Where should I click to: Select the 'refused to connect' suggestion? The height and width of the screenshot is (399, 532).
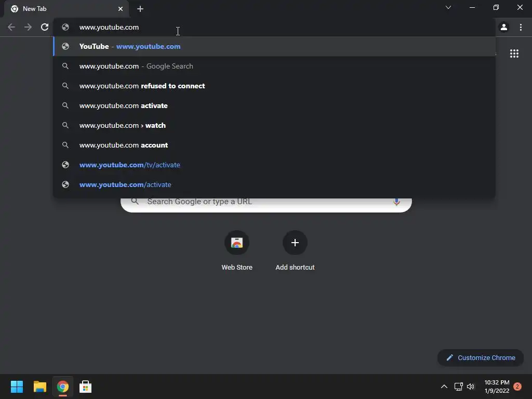[x=274, y=86]
